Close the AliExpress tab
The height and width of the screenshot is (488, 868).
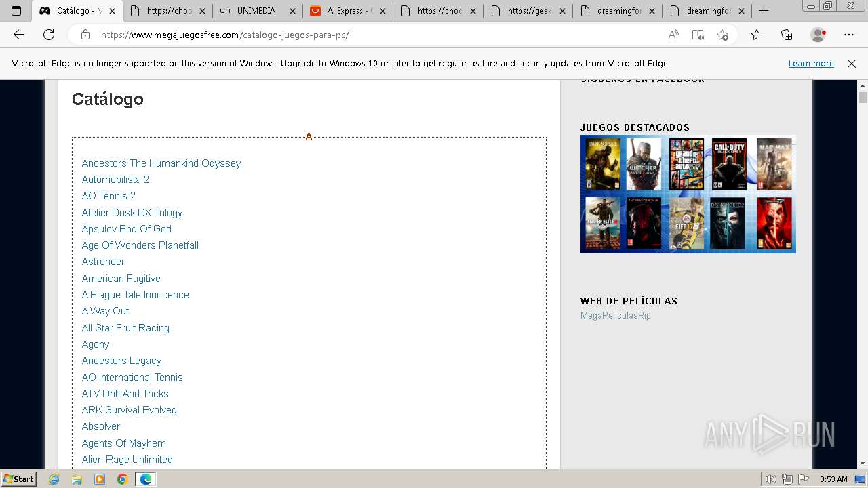[382, 11]
